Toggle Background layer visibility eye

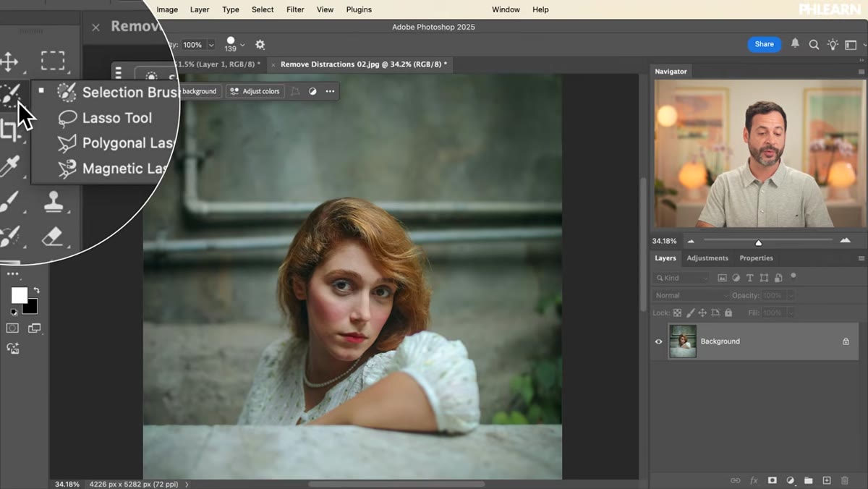658,341
